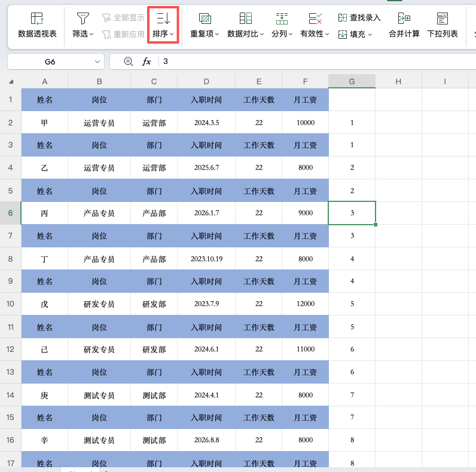
Task: Click cell containing 丙
Action: 45,213
